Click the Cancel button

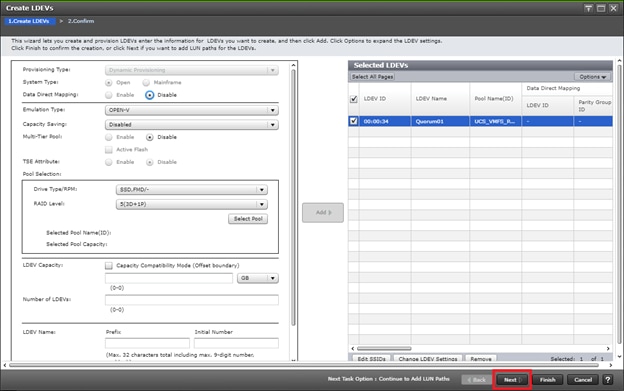coord(583,379)
